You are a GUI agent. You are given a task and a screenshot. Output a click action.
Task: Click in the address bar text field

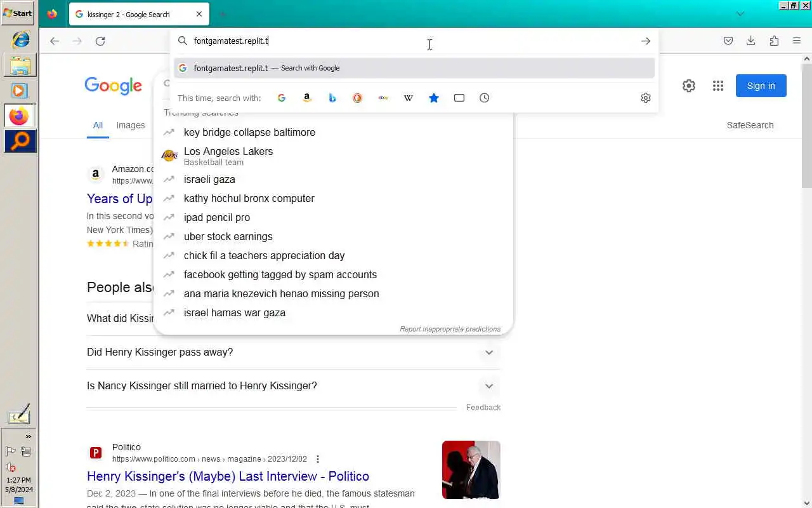point(412,41)
